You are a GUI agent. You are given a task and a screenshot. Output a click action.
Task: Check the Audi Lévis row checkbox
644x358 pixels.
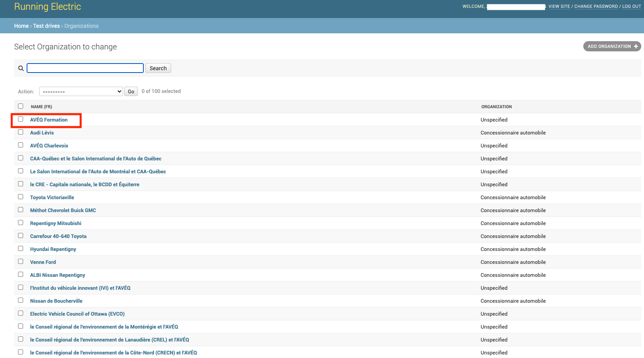[x=21, y=132]
